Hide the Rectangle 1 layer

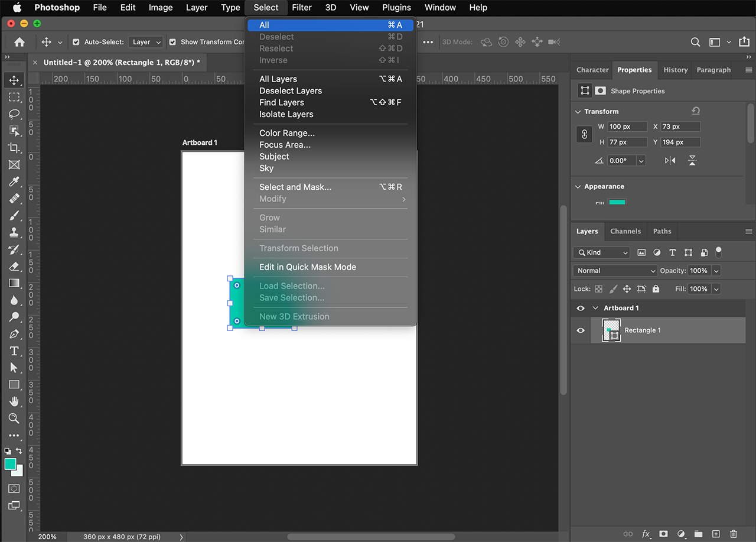(x=581, y=330)
